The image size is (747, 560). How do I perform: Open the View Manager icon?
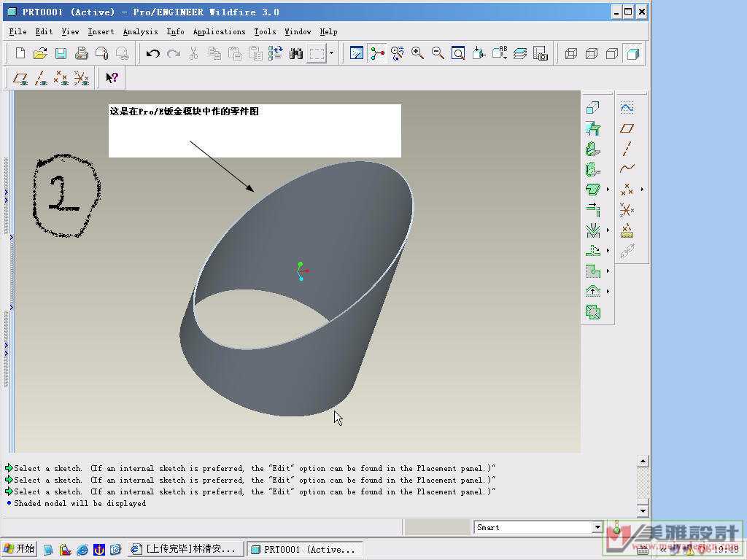[x=541, y=53]
